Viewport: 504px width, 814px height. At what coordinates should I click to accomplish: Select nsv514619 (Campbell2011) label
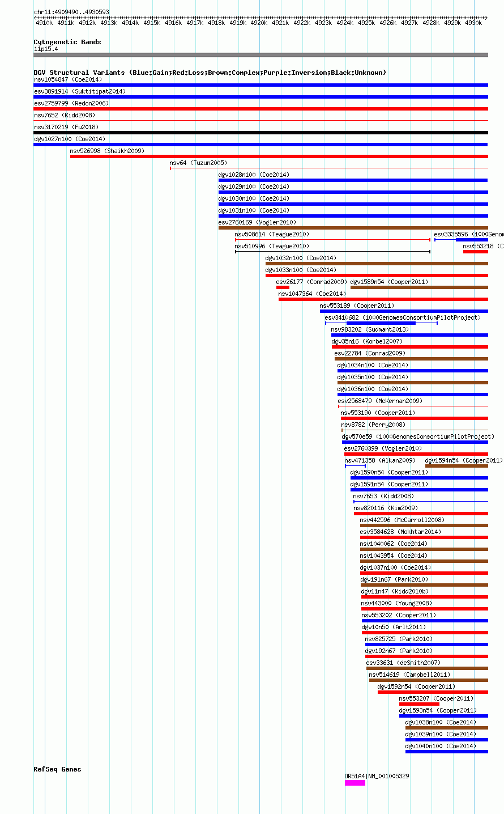pyautogui.click(x=409, y=675)
